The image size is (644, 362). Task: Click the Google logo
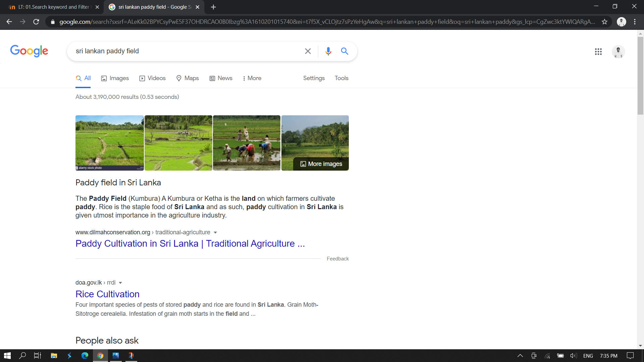click(x=29, y=51)
